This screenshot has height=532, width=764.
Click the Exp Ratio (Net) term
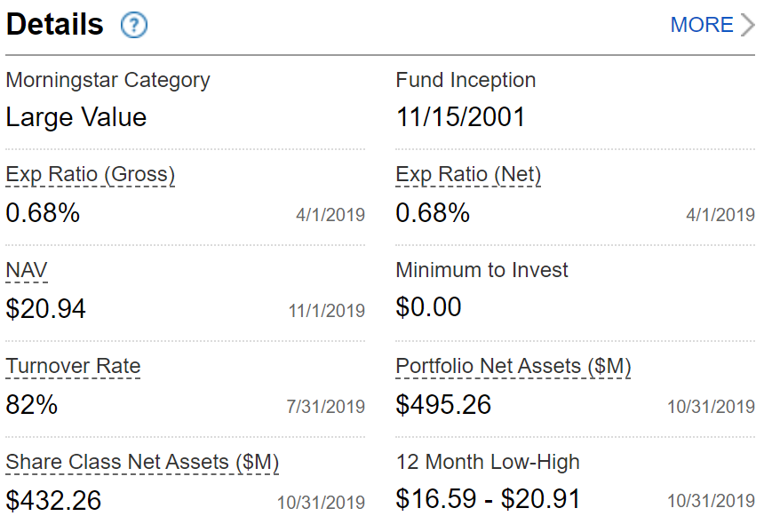(x=468, y=175)
